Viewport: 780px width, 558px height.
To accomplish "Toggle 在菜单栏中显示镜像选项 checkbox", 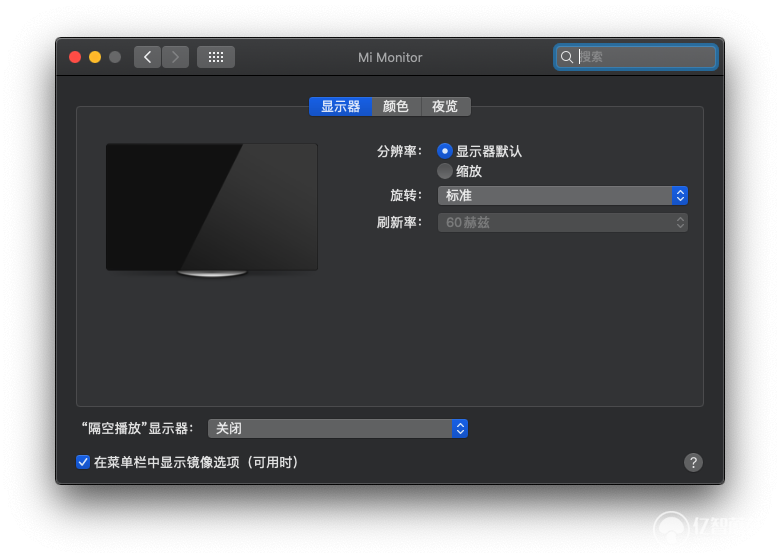I will point(83,463).
